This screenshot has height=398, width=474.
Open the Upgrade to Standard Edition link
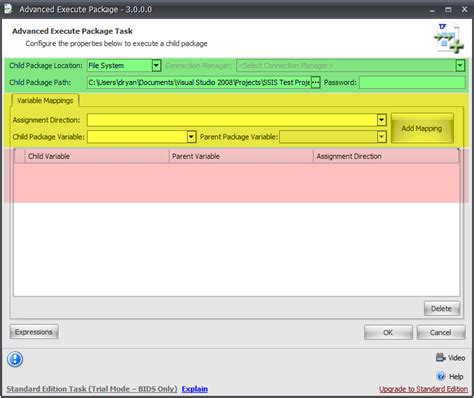(423, 389)
